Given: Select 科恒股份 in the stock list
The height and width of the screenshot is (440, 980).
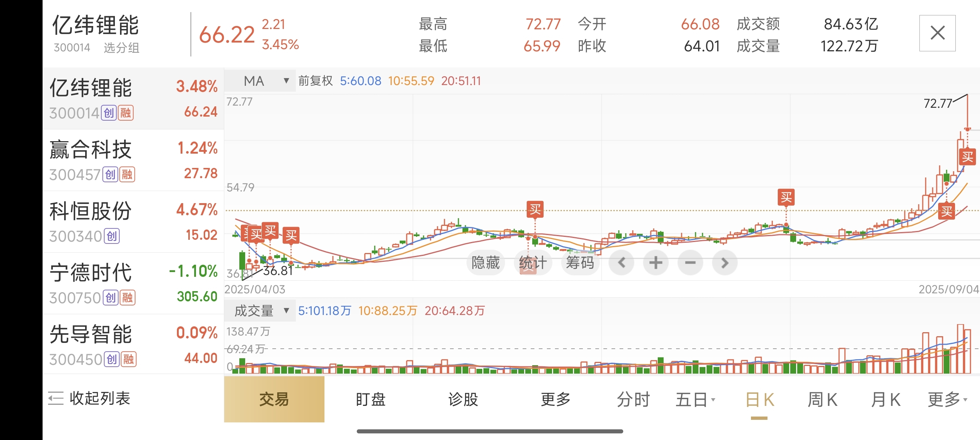Looking at the screenshot, I should click(133, 222).
